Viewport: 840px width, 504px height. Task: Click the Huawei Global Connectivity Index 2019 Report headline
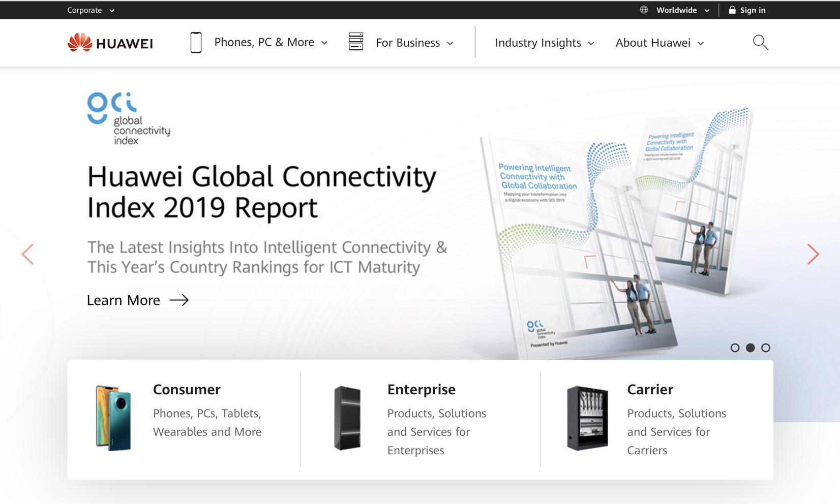pyautogui.click(x=261, y=192)
